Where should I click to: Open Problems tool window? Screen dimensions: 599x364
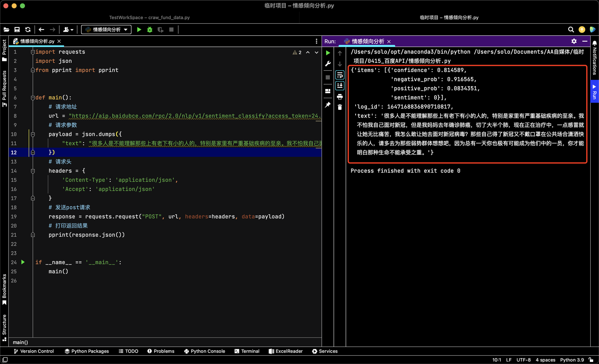click(x=161, y=351)
